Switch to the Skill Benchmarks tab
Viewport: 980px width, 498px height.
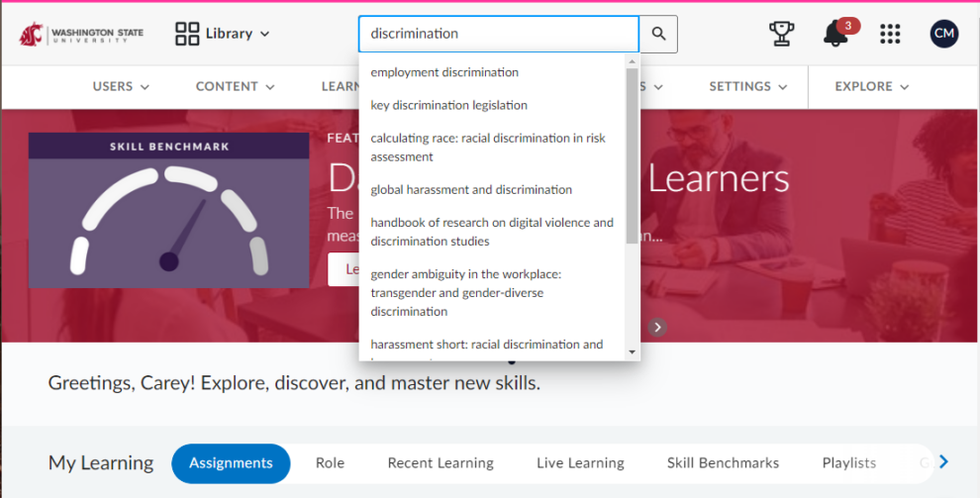coord(723,463)
